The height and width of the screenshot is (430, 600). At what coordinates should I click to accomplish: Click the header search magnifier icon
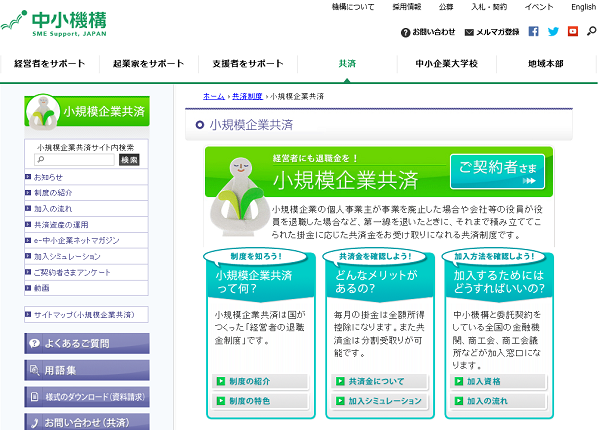(592, 31)
